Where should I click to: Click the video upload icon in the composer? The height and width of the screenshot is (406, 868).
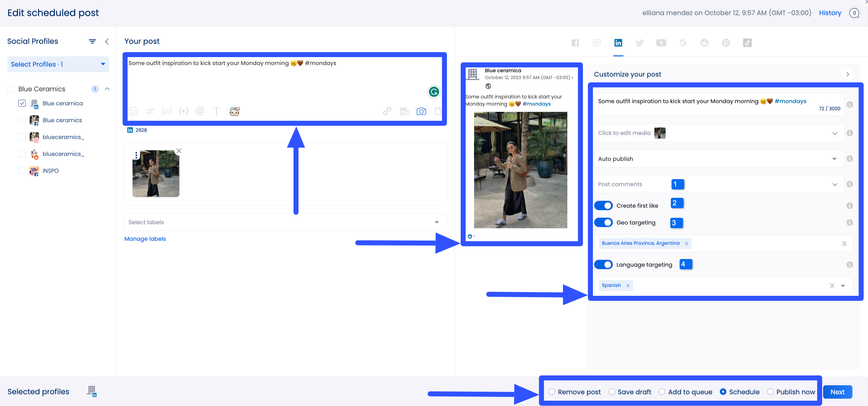pyautogui.click(x=404, y=111)
